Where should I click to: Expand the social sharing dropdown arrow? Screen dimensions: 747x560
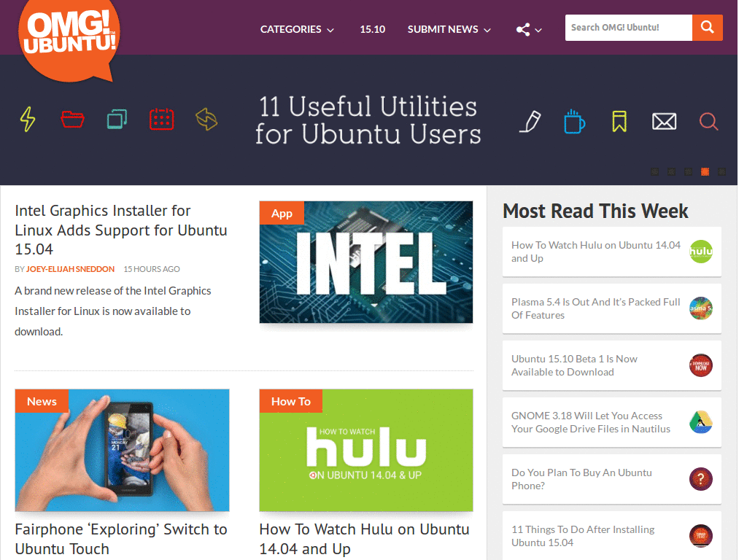coord(538,30)
